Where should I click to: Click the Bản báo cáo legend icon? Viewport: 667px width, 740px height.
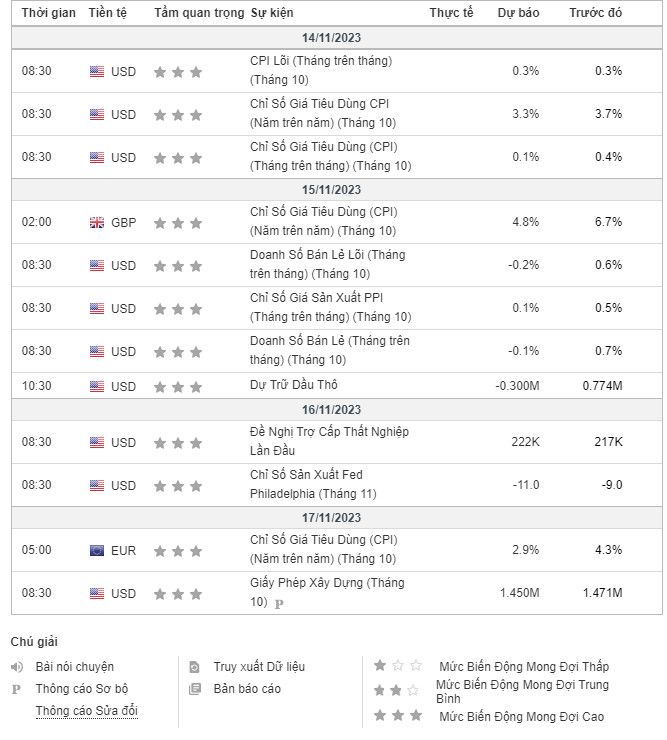(x=195, y=689)
